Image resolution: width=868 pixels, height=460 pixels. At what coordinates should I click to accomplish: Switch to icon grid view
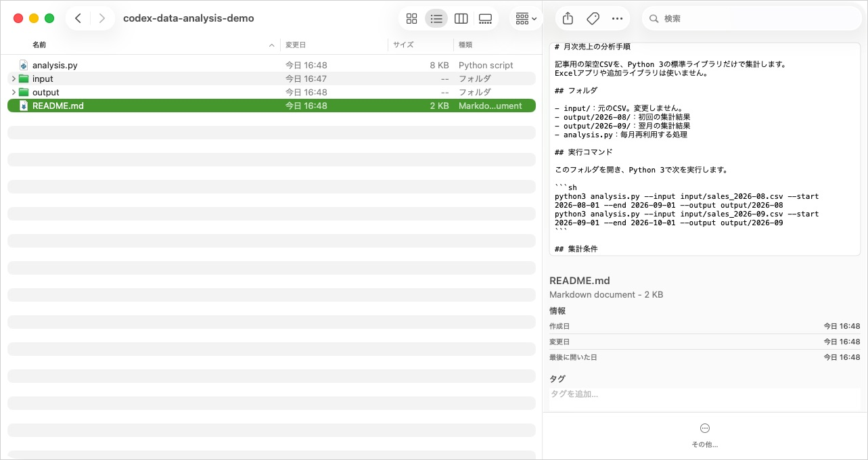tap(411, 19)
